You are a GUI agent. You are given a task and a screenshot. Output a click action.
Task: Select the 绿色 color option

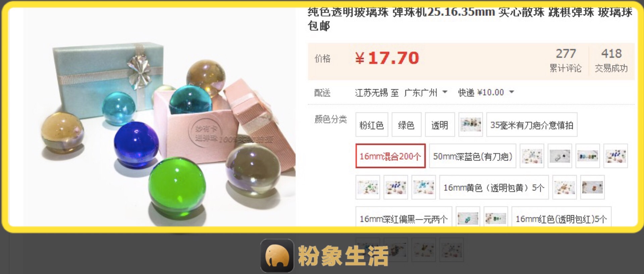[x=407, y=125]
